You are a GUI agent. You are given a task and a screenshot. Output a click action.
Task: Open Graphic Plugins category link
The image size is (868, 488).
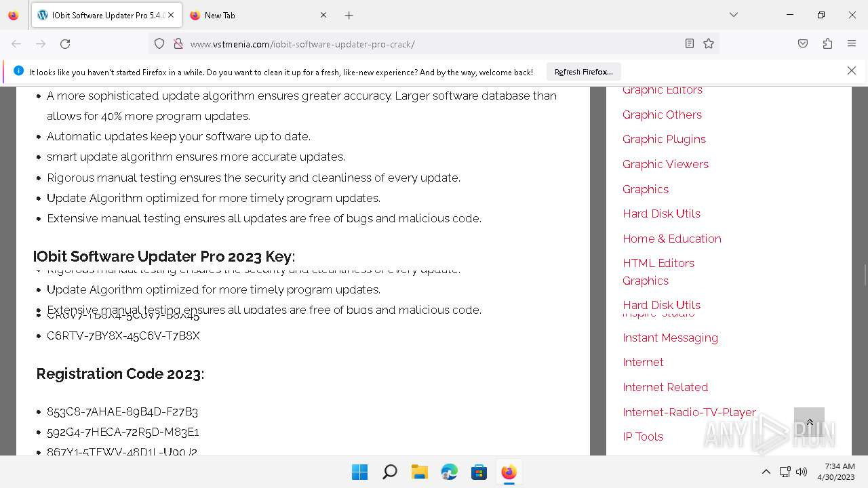point(664,139)
